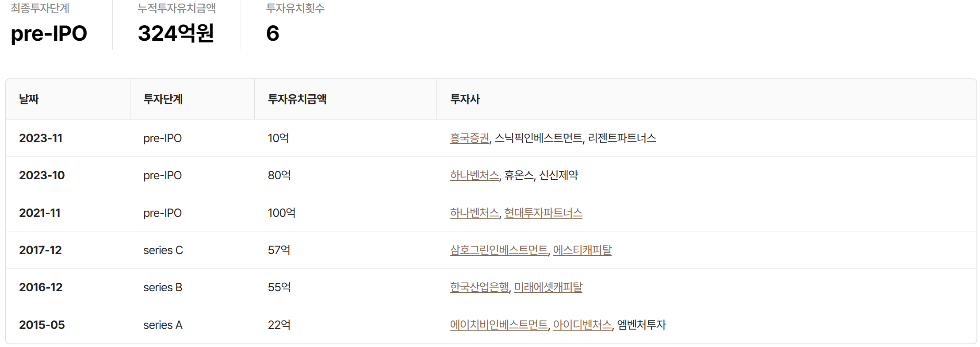Select the 2023-11 date cell
The image size is (980, 347).
[x=41, y=138]
